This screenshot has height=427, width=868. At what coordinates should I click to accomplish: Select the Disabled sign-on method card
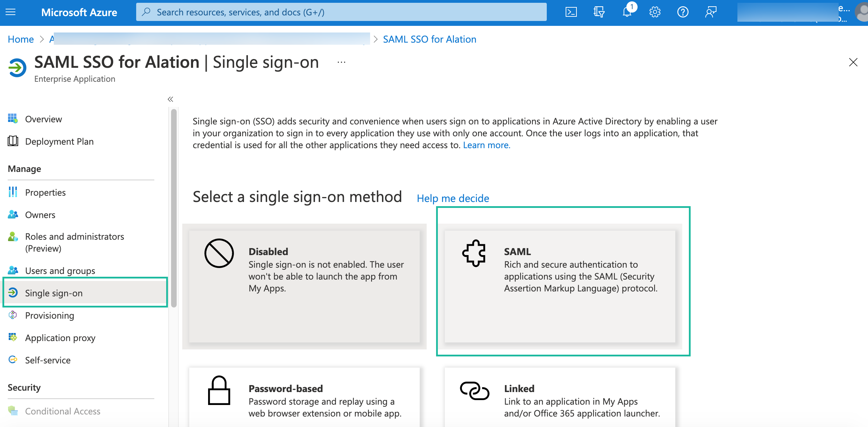(x=304, y=286)
